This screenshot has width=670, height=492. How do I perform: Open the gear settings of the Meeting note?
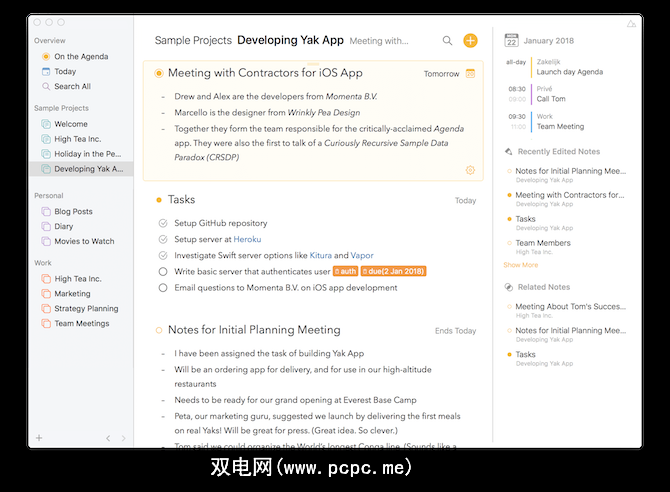coord(470,170)
